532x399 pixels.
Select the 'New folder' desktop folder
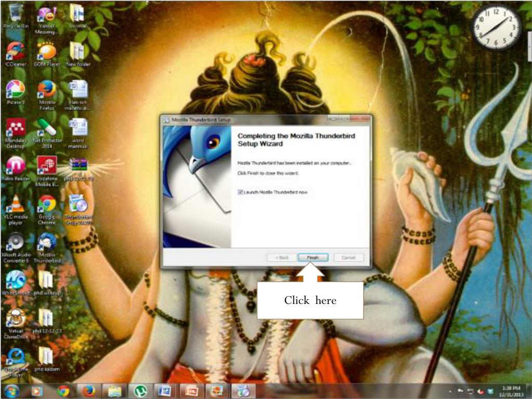pyautogui.click(x=78, y=54)
